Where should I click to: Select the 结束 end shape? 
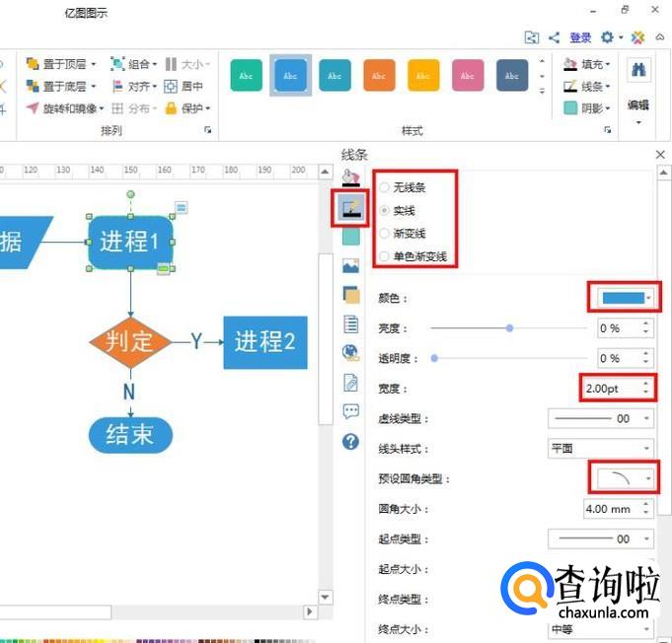tap(130, 435)
